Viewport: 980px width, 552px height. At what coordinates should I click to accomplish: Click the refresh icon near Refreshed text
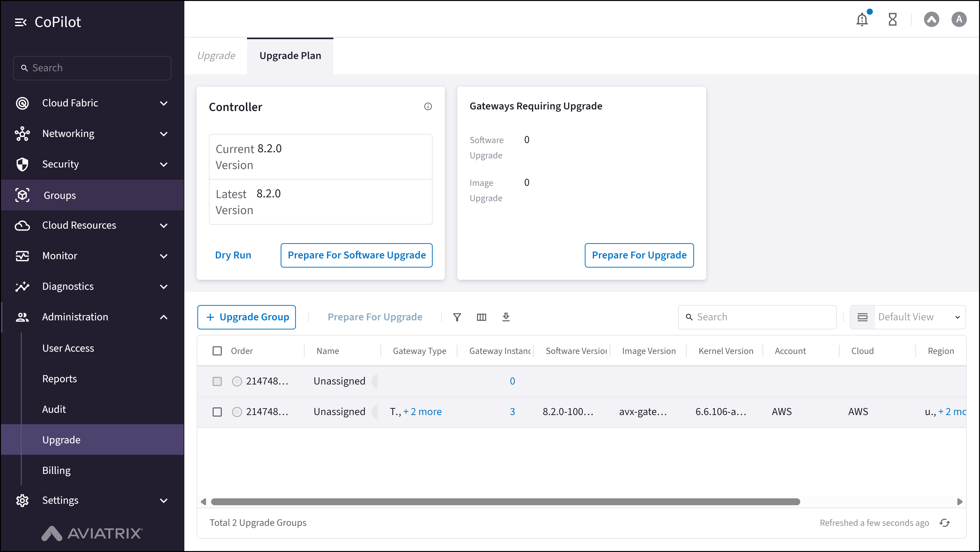pyautogui.click(x=945, y=523)
